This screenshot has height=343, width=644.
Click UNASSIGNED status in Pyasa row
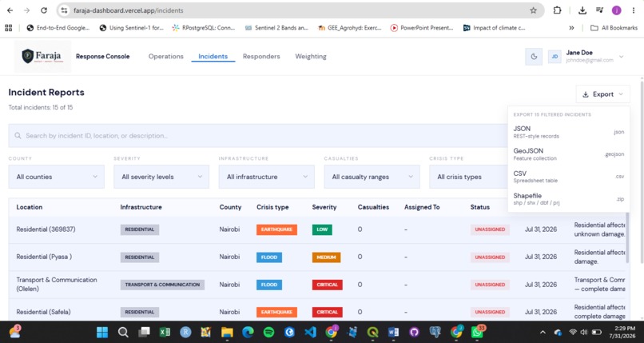click(x=490, y=257)
